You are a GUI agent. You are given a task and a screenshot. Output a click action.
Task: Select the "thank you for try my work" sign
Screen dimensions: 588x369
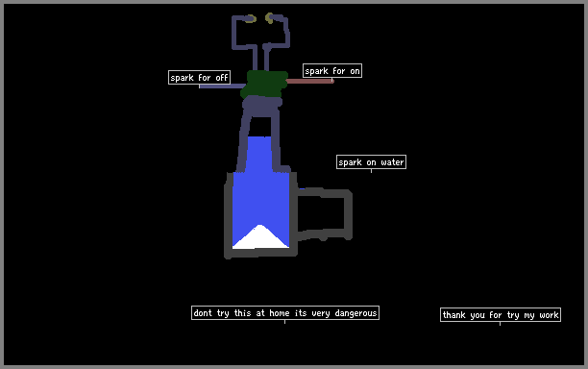coord(501,314)
